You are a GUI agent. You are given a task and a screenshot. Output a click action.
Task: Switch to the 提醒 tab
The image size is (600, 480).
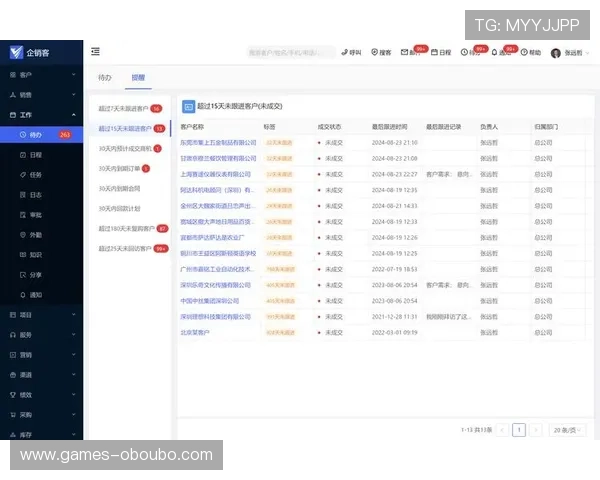pos(138,78)
